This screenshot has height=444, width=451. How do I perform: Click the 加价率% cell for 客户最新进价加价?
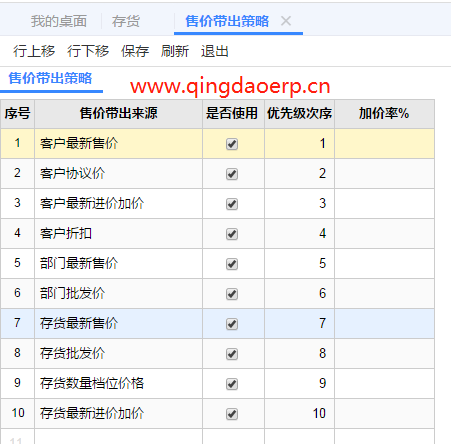coord(384,204)
